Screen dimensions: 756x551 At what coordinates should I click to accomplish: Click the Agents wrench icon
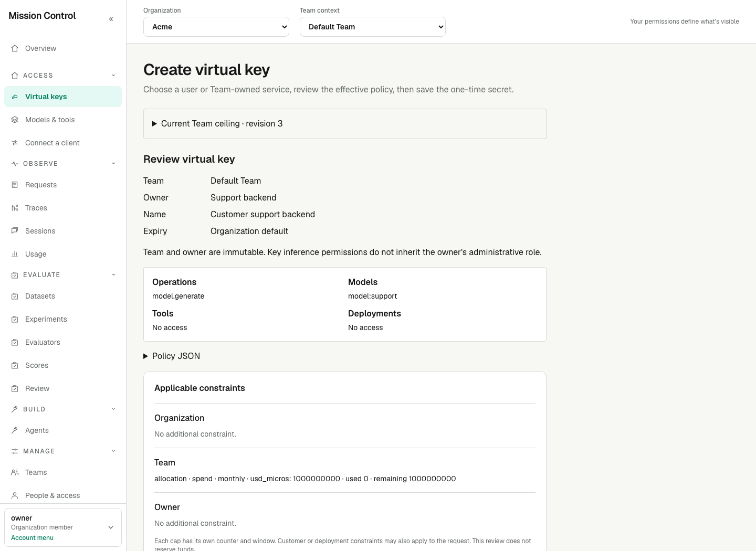[15, 430]
